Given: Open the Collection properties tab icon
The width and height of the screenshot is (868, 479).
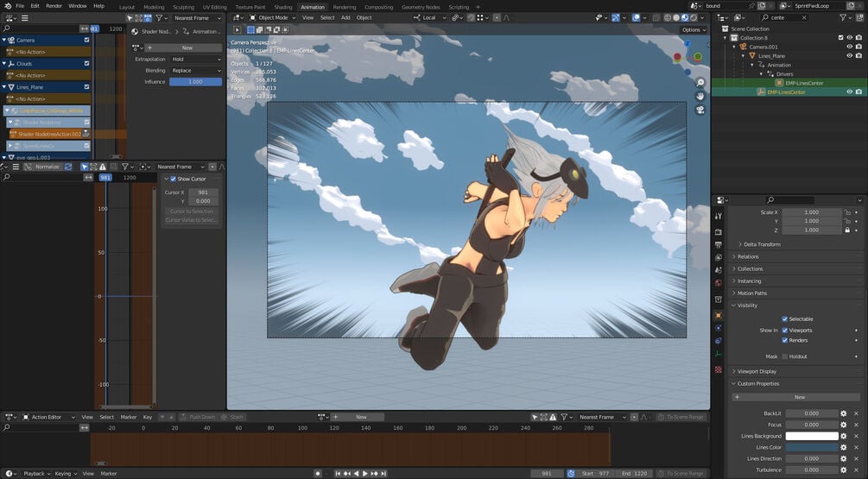Looking at the screenshot, I should coord(719,299).
